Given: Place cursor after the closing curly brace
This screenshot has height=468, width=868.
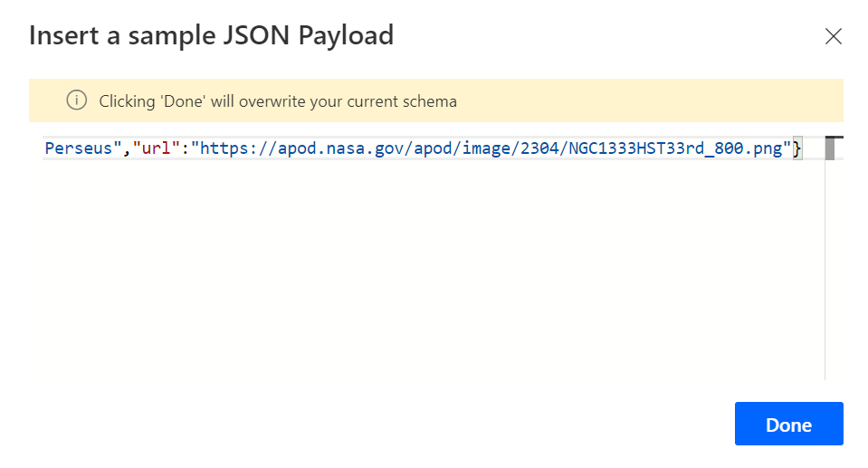Looking at the screenshot, I should tap(802, 148).
